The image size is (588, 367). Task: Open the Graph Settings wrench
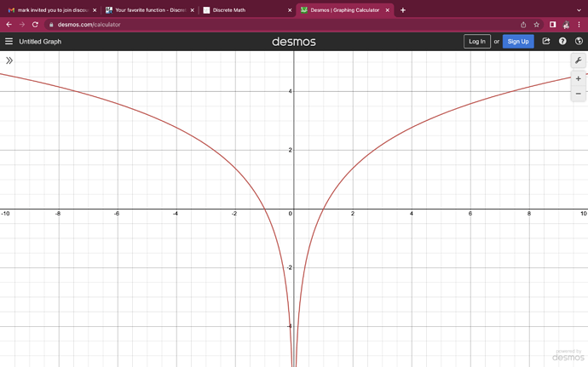[x=578, y=60]
